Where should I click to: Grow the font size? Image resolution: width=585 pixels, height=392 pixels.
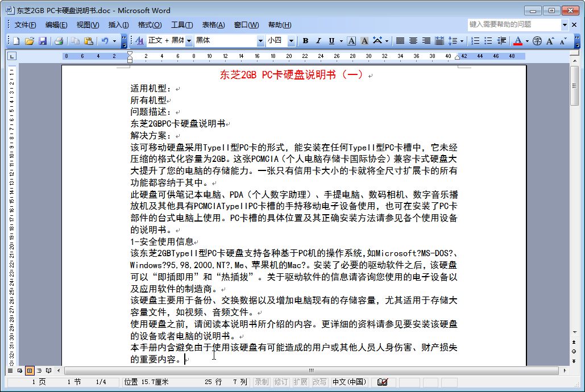[550, 41]
